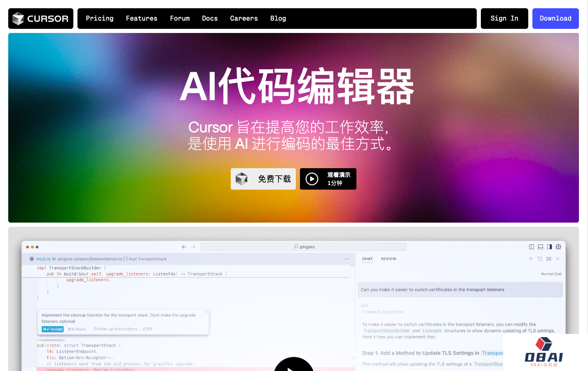This screenshot has width=588, height=371.
Task: Click the mod.rs Current file chip
Action: (383, 312)
